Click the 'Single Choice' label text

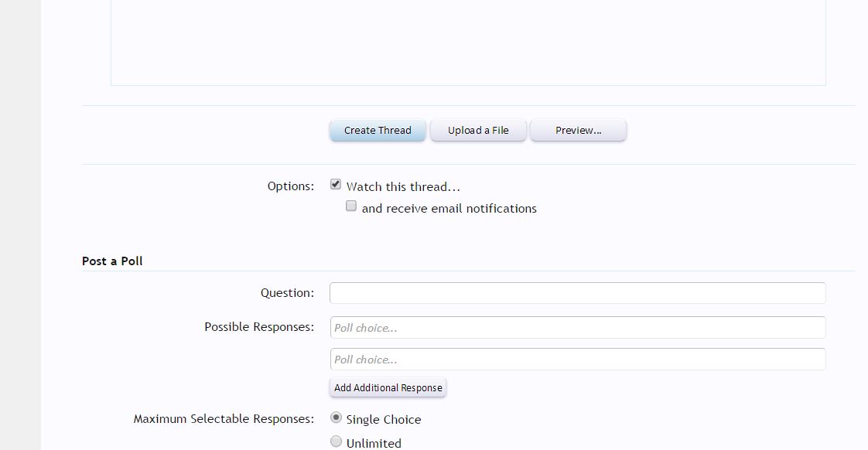[x=384, y=420]
